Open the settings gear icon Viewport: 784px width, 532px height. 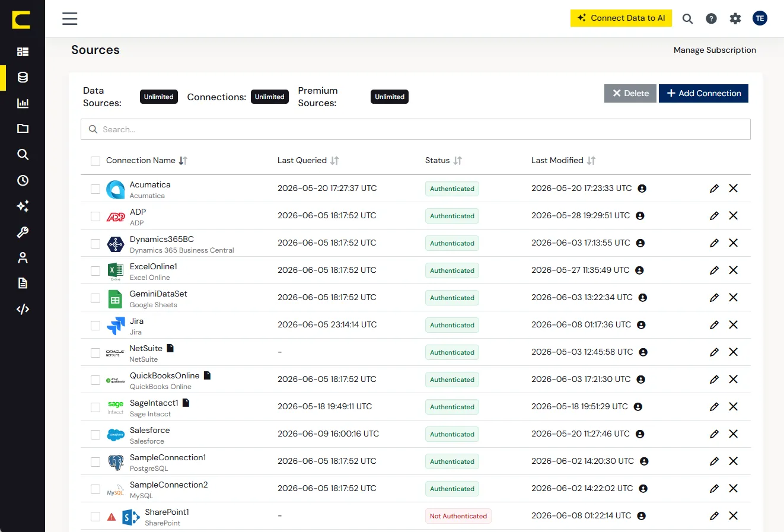pyautogui.click(x=735, y=18)
